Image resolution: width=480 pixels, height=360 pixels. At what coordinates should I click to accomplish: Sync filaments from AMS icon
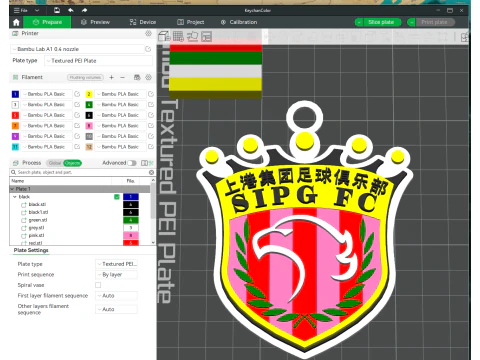(x=137, y=77)
